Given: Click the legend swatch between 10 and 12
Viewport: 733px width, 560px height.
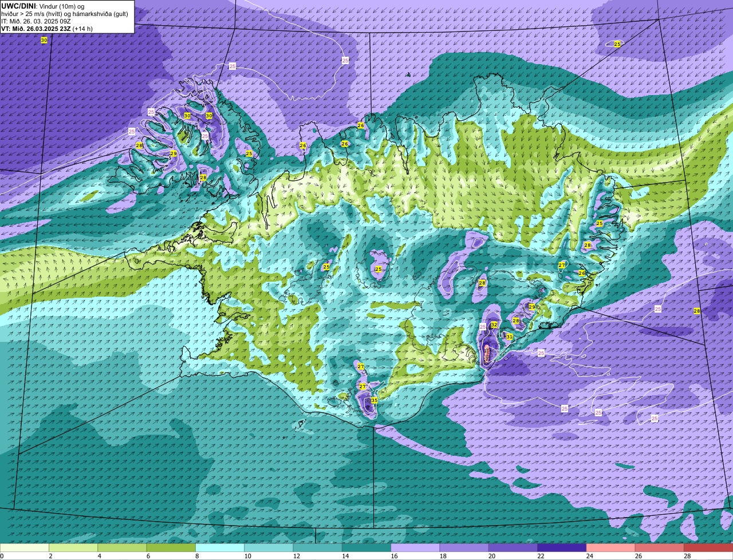Looking at the screenshot, I should point(269,547).
